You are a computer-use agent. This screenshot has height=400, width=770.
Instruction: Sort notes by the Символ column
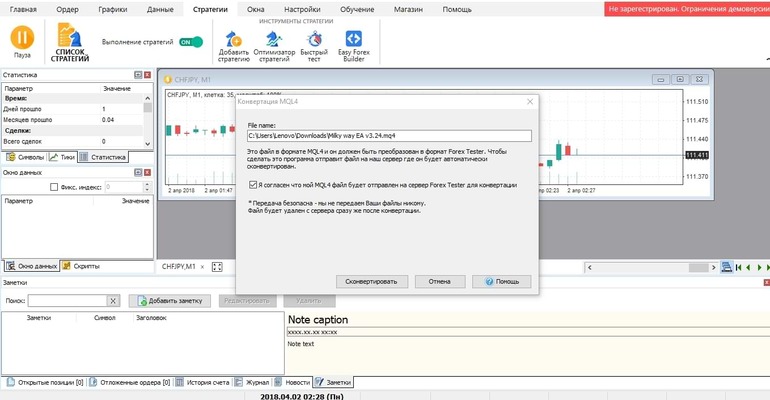pos(105,318)
